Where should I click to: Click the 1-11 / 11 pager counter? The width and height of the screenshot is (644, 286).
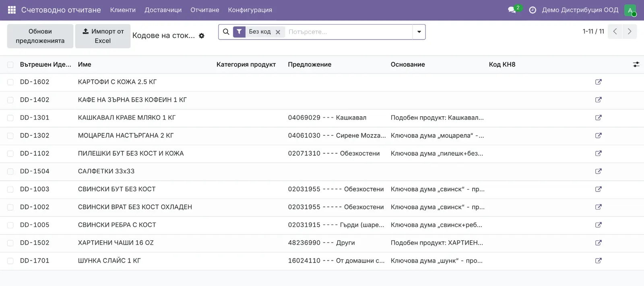click(x=593, y=31)
